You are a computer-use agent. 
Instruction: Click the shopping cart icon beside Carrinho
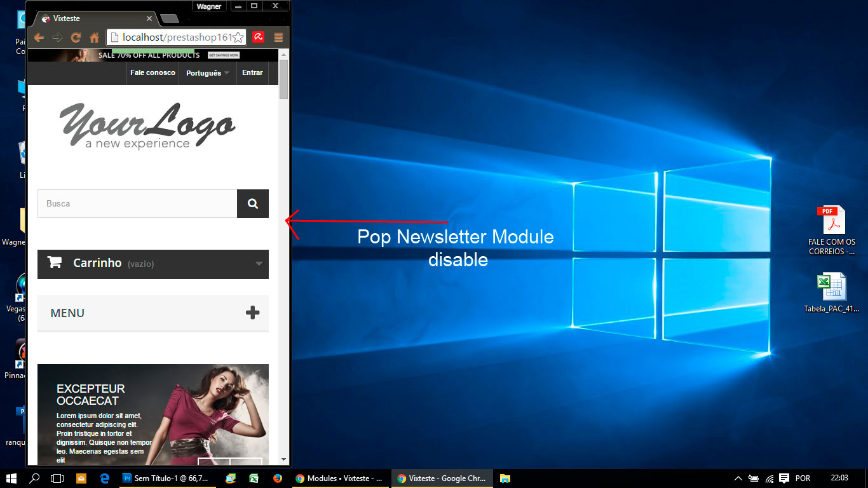(x=55, y=262)
